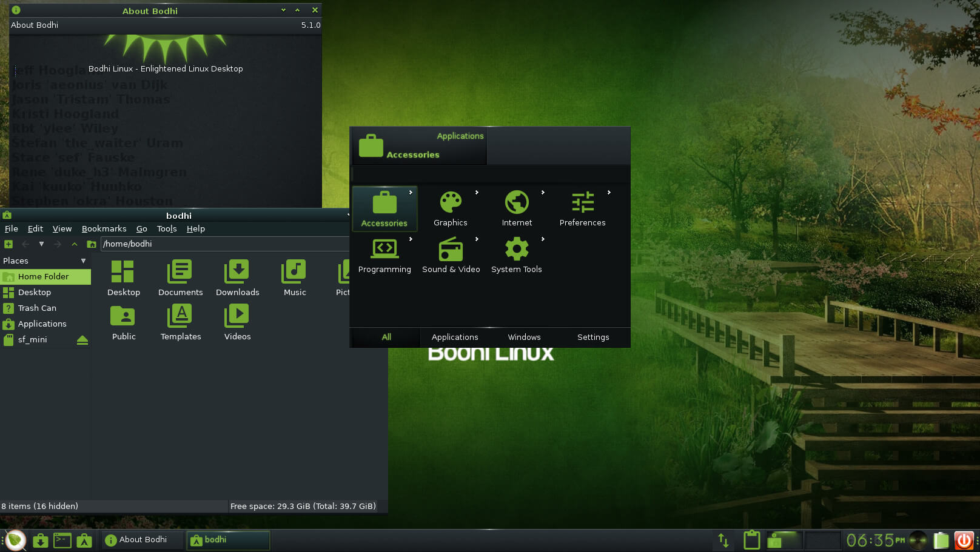Click the red power button icon
980x552 pixels.
(x=964, y=540)
